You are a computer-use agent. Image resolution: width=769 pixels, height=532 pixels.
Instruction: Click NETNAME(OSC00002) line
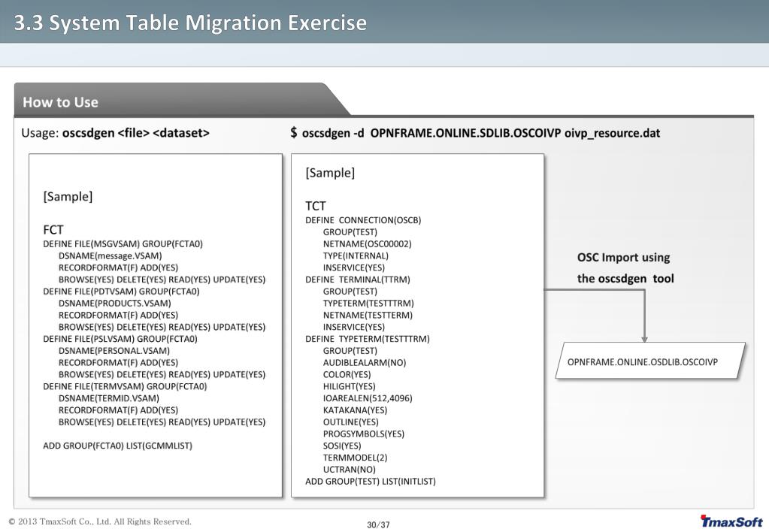(x=368, y=243)
